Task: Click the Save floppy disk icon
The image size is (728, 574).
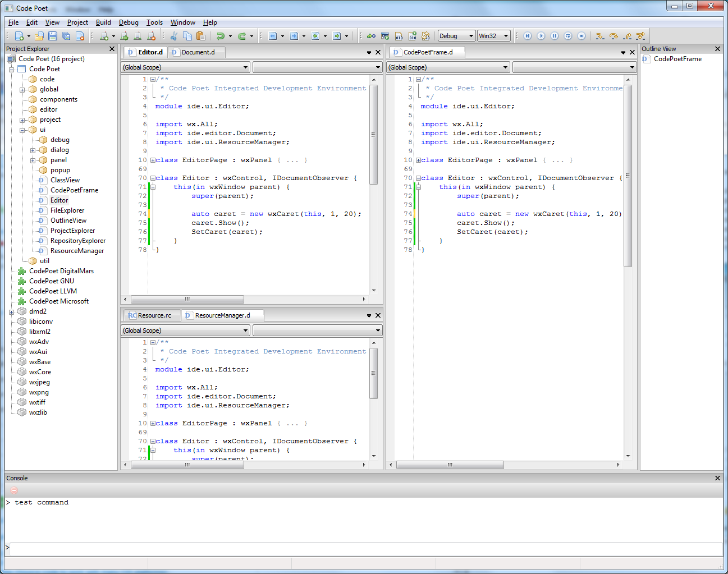Action: [53, 36]
